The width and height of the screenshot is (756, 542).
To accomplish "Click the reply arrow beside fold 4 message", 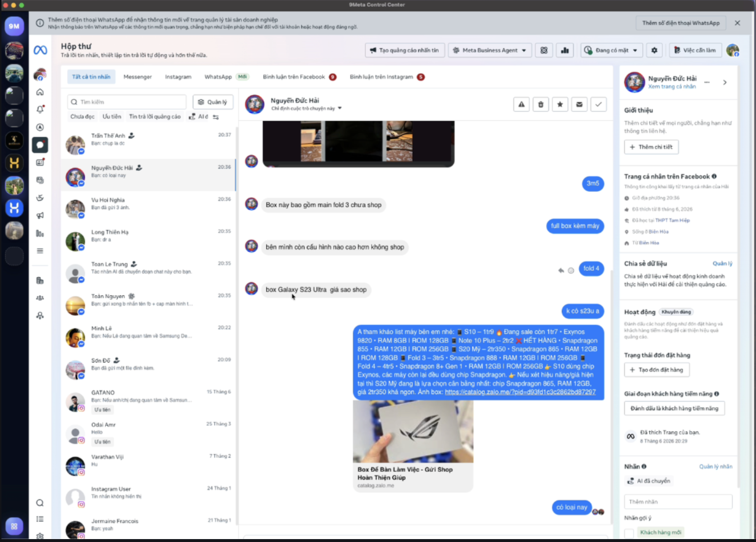I will 561,270.
